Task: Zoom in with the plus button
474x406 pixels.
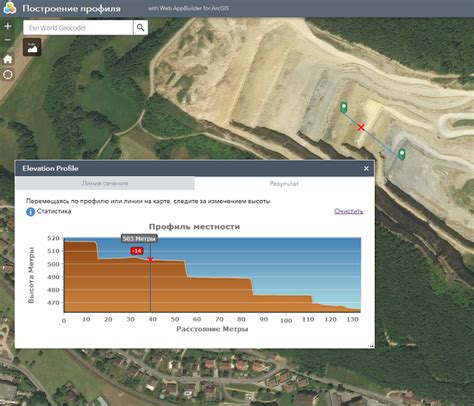Action: (x=8, y=26)
